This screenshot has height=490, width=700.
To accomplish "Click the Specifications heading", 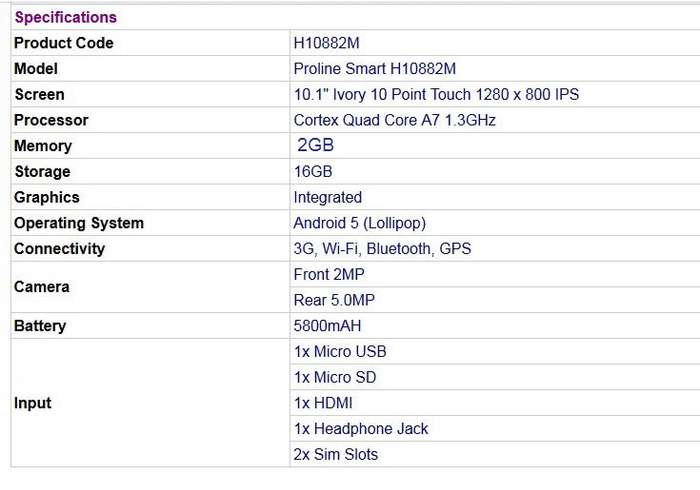I will point(66,17).
